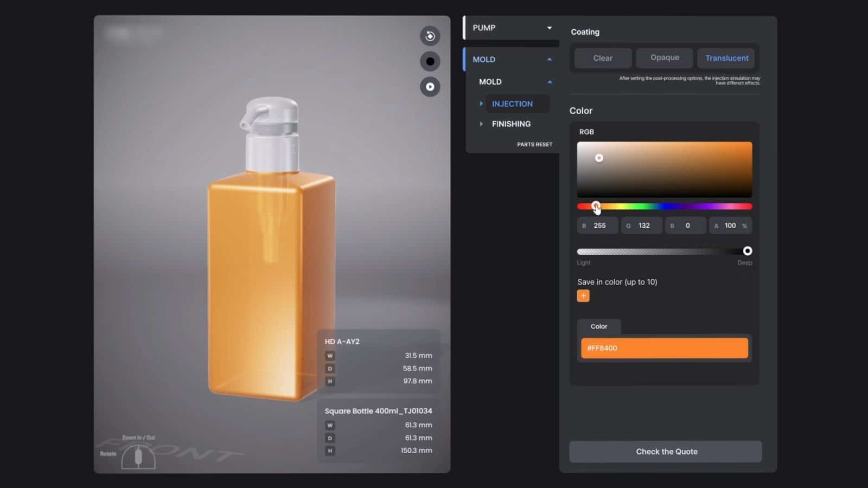Choose Opaque coating

click(665, 57)
